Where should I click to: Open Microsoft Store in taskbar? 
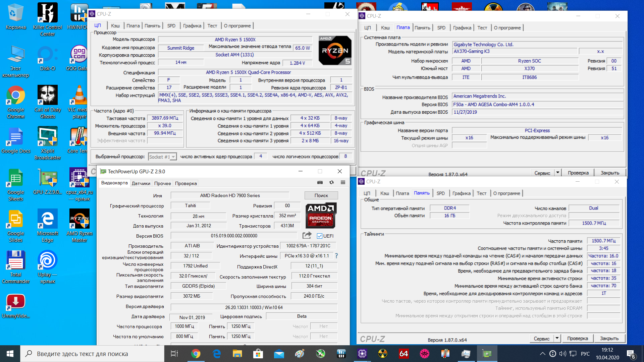258,354
